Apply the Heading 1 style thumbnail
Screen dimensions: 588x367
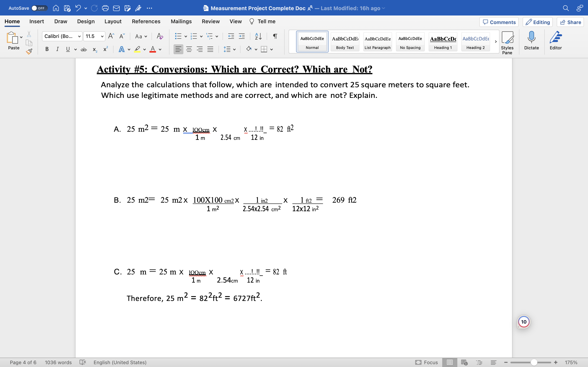[x=443, y=42]
